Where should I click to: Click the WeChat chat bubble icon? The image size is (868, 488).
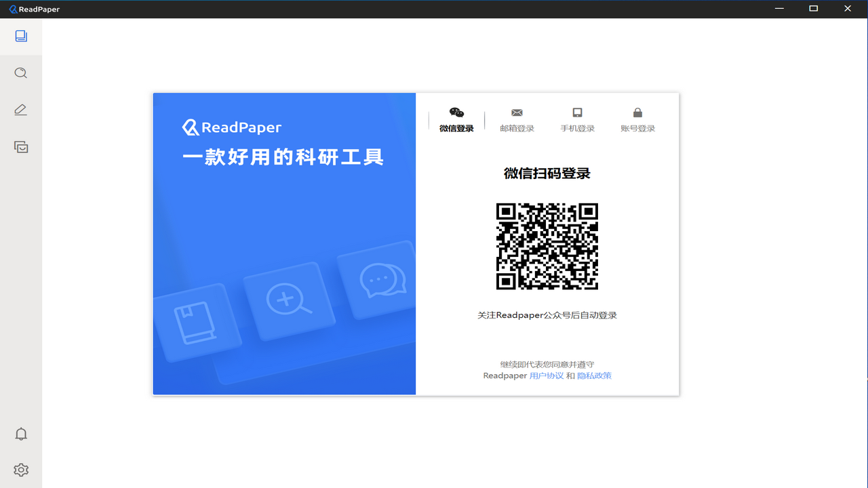pyautogui.click(x=456, y=113)
